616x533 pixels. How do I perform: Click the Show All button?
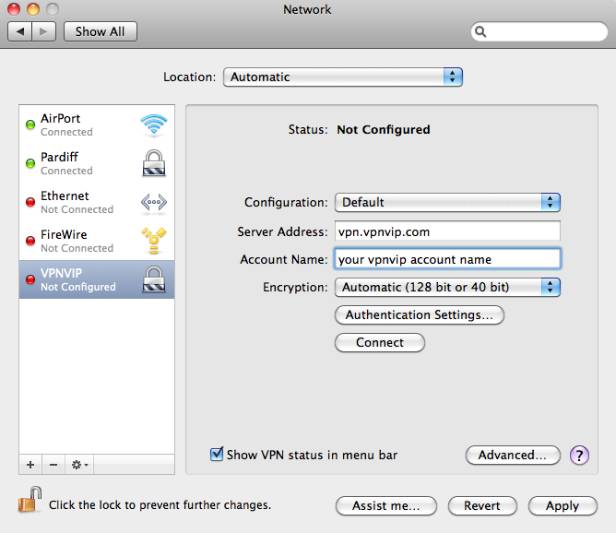100,31
